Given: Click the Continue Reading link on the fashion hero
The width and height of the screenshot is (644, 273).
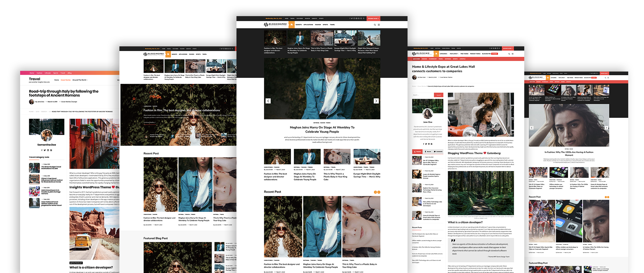Looking at the screenshot, I should [149, 122].
